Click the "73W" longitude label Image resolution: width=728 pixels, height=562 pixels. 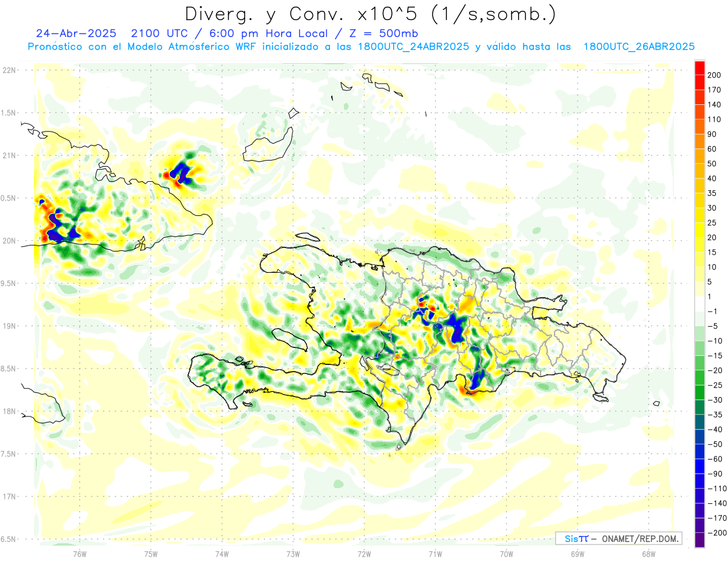coord(293,554)
